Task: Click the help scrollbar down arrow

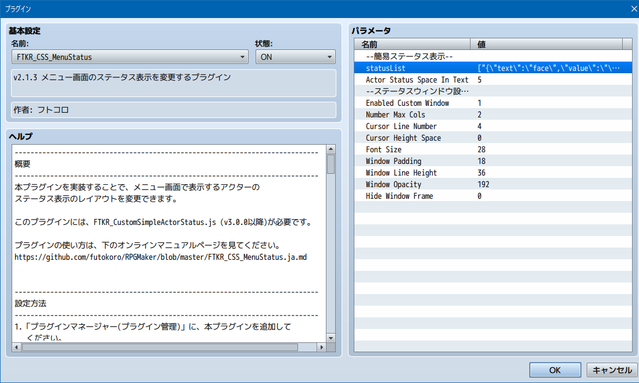Action: coord(331,338)
